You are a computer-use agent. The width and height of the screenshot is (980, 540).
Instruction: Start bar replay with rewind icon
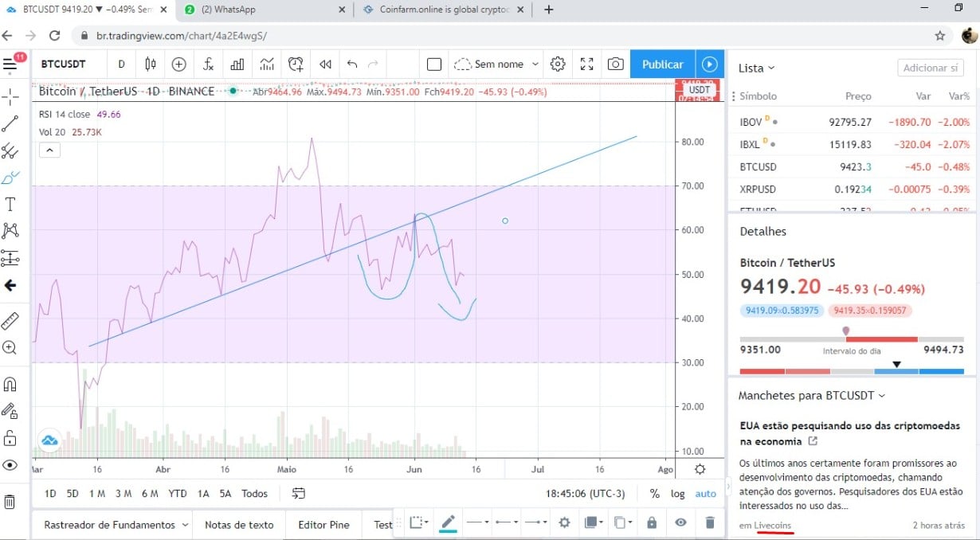coord(325,65)
